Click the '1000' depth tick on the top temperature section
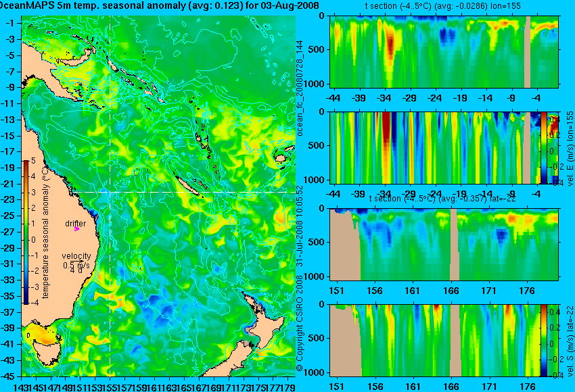This screenshot has height=392, width=575. [315, 84]
